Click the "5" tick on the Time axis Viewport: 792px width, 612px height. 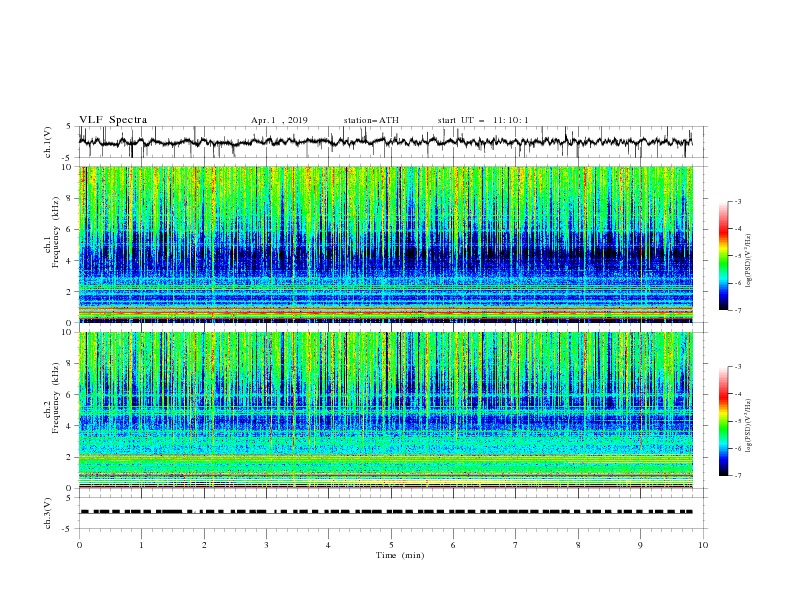pyautogui.click(x=391, y=545)
